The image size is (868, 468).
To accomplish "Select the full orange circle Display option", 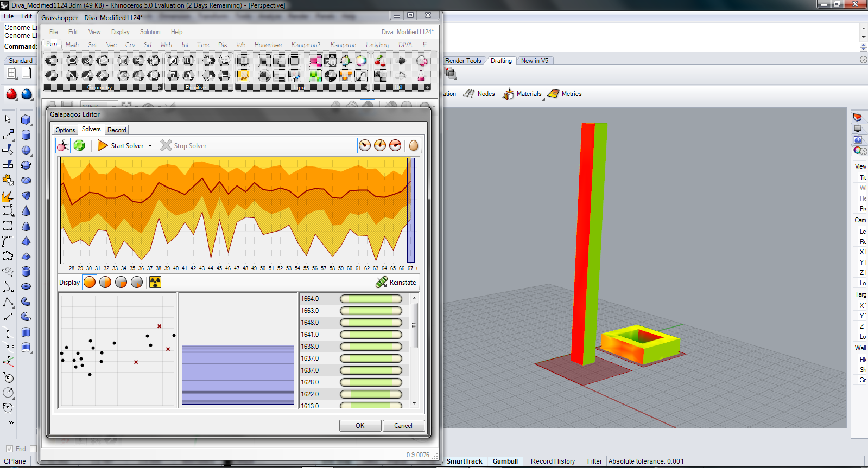I will coord(90,282).
